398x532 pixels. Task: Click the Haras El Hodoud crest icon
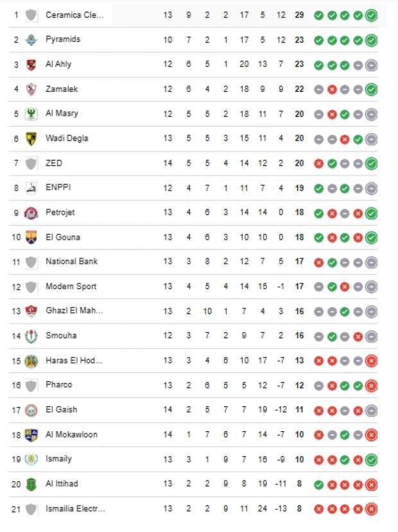31,360
